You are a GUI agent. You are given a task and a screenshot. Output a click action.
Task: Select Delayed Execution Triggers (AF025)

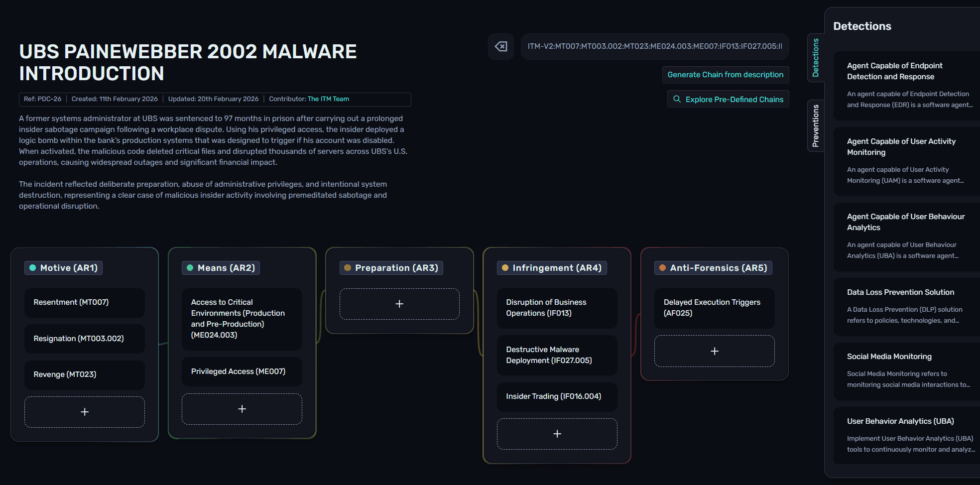click(714, 308)
